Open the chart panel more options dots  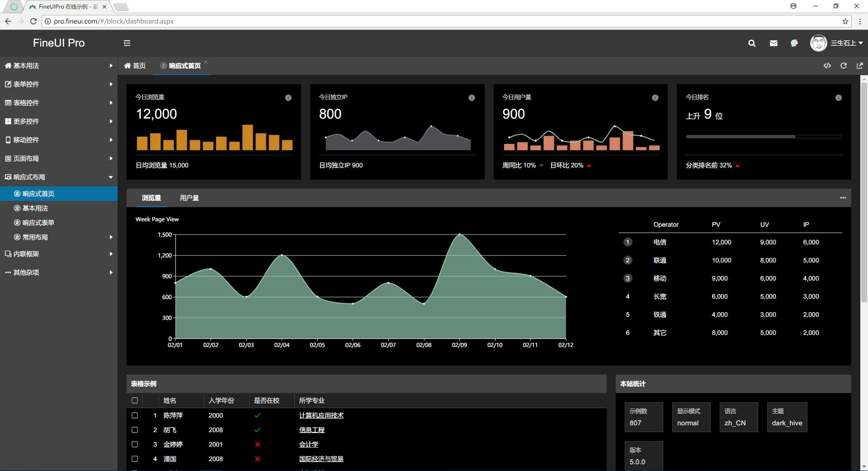(x=843, y=198)
